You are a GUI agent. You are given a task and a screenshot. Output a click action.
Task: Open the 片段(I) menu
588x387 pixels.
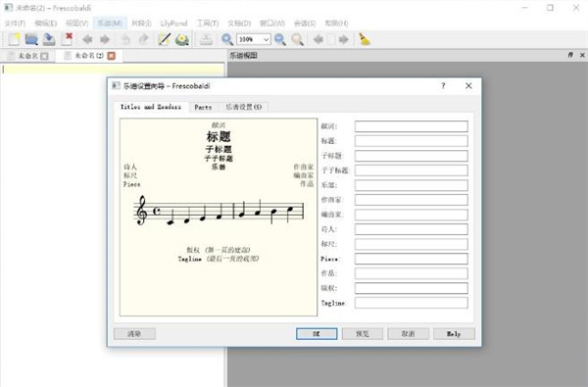[x=141, y=24]
